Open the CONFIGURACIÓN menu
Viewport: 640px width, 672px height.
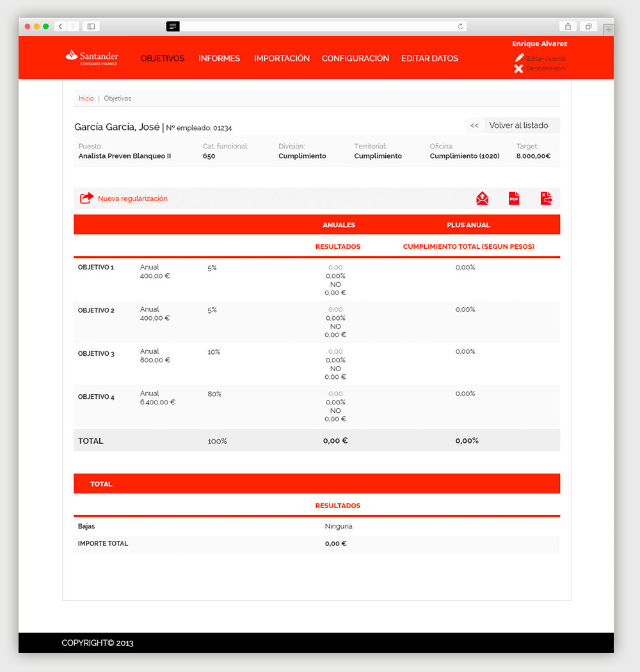pos(355,58)
